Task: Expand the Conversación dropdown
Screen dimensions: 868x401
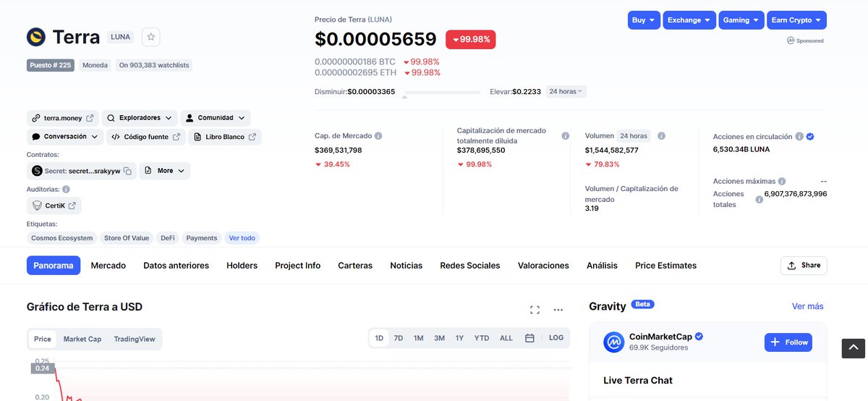Action: 65,137
